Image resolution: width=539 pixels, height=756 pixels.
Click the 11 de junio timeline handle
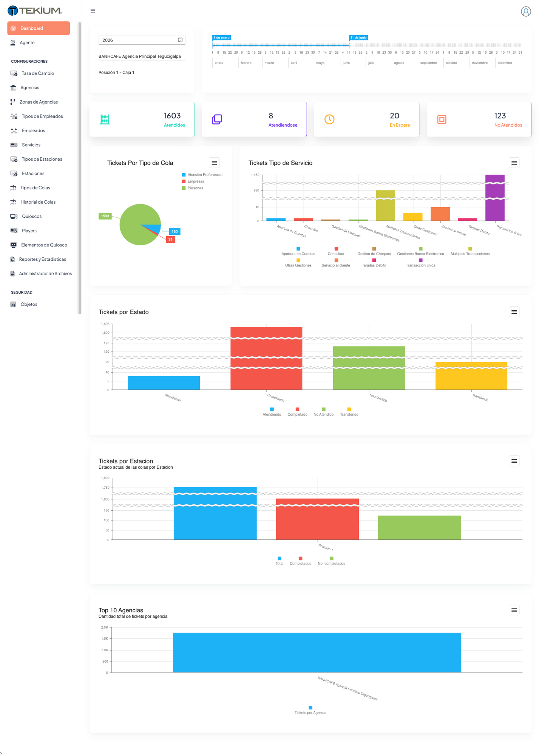[x=358, y=38]
